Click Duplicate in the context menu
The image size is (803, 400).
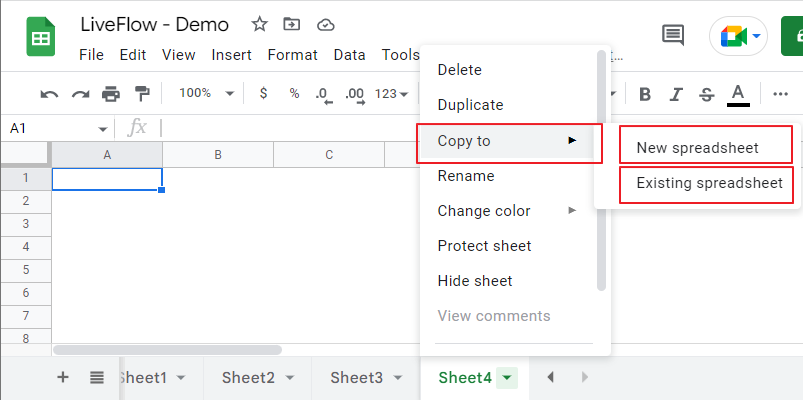pos(470,105)
